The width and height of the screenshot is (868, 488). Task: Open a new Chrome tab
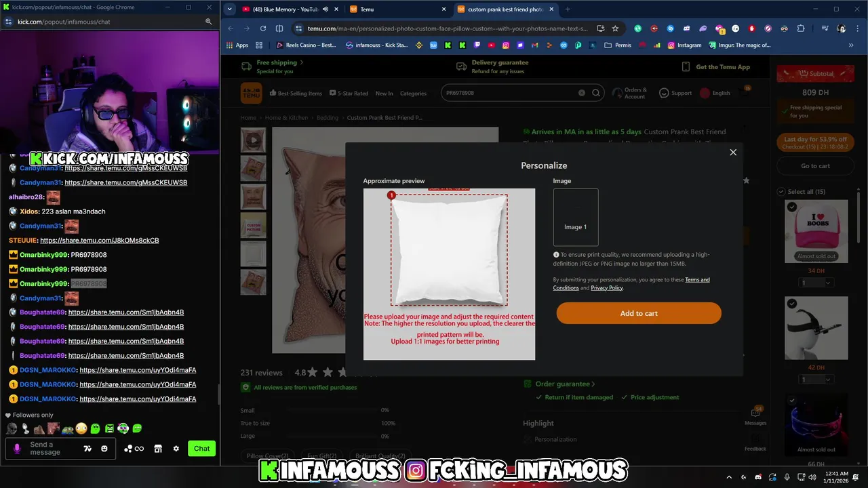pos(568,9)
